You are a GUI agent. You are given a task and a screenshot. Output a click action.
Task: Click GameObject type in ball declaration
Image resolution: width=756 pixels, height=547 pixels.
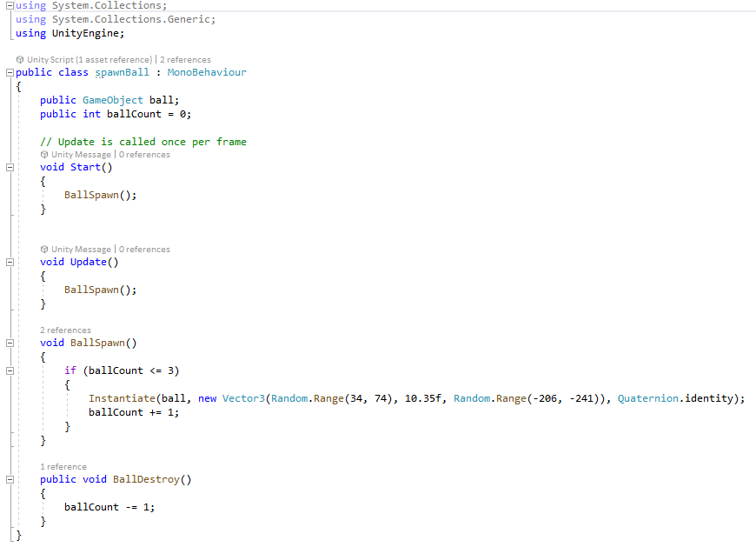pyautogui.click(x=113, y=100)
